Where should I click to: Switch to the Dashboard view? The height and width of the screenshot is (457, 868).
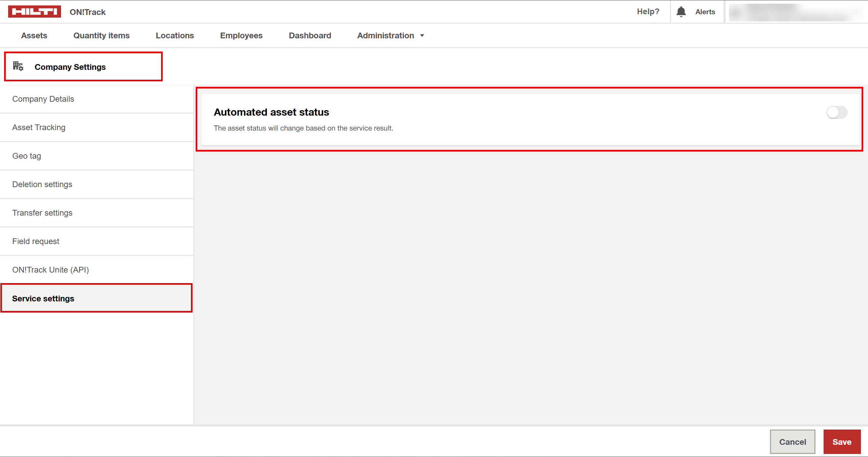310,36
